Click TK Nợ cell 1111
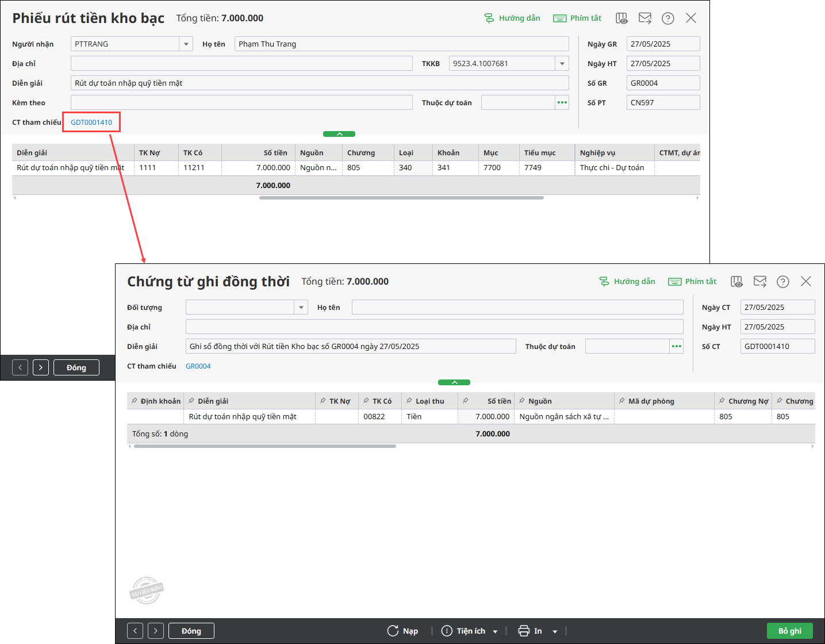 (x=156, y=168)
